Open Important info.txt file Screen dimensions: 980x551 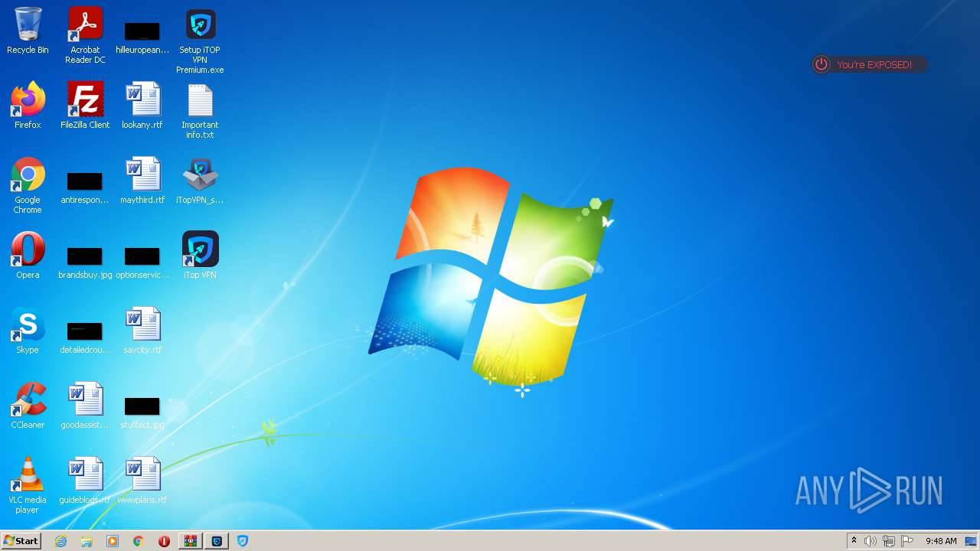(200, 111)
